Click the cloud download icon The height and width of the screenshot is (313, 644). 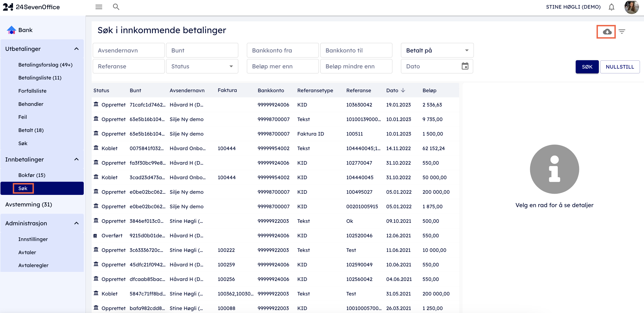click(x=607, y=32)
